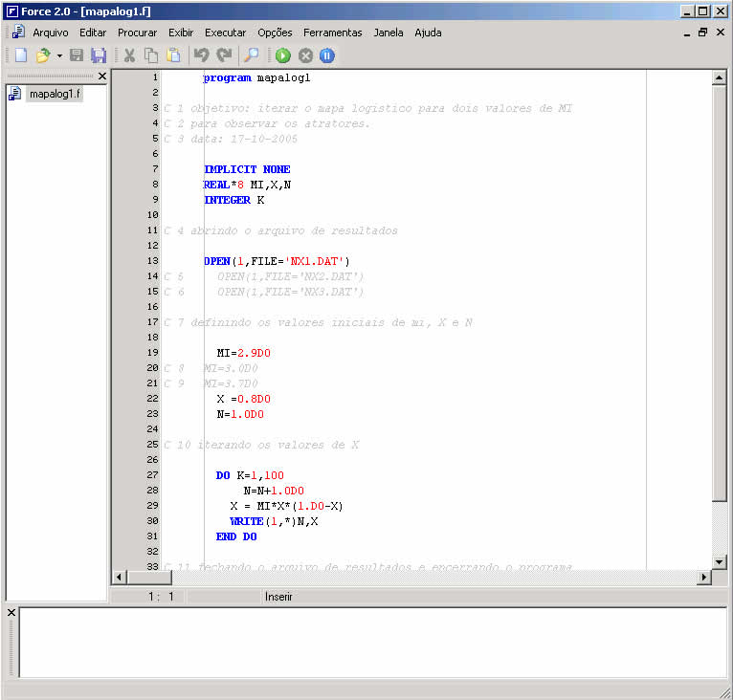The height and width of the screenshot is (700, 733).
Task: Open the Editar menu
Action: [93, 33]
